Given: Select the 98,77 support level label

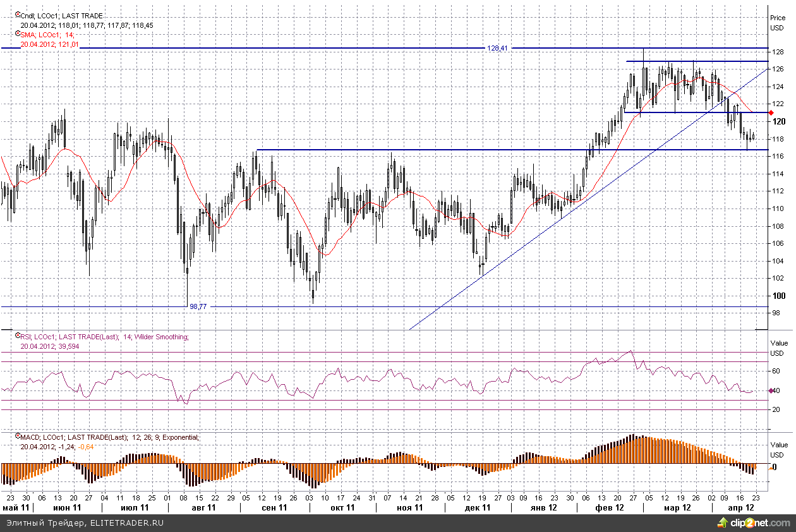Looking at the screenshot, I should point(198,306).
